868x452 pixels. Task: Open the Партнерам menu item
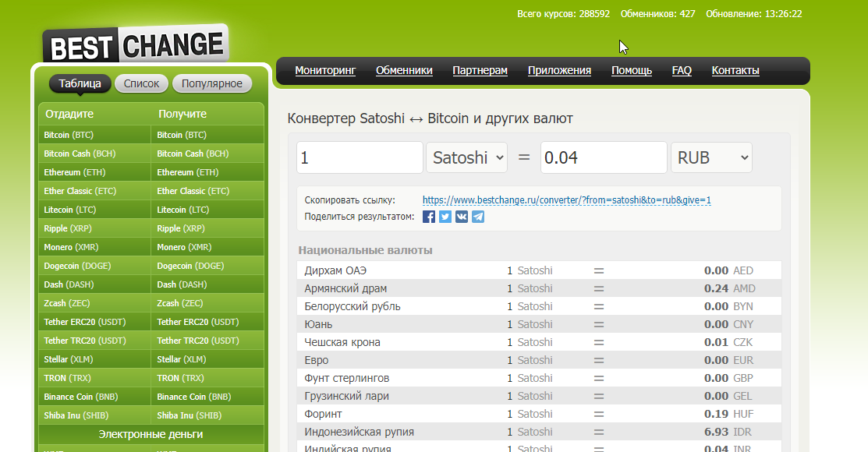(480, 70)
